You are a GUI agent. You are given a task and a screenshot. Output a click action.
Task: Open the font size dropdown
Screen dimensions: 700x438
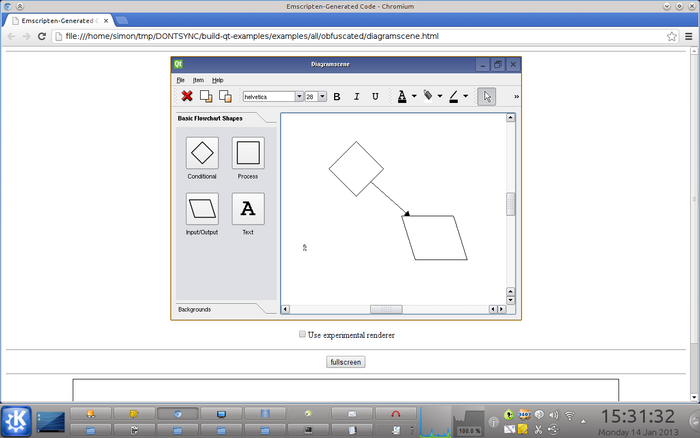click(x=322, y=97)
